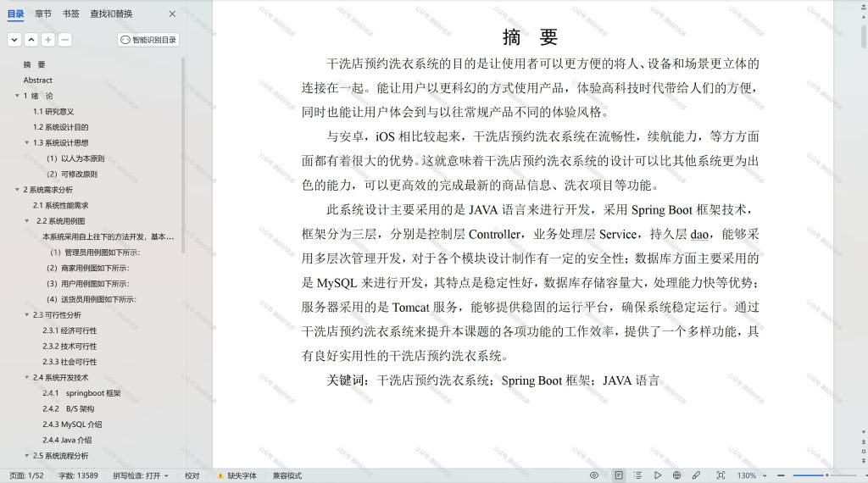
Task: Collapse the 1 绪论 section
Action: tap(17, 96)
